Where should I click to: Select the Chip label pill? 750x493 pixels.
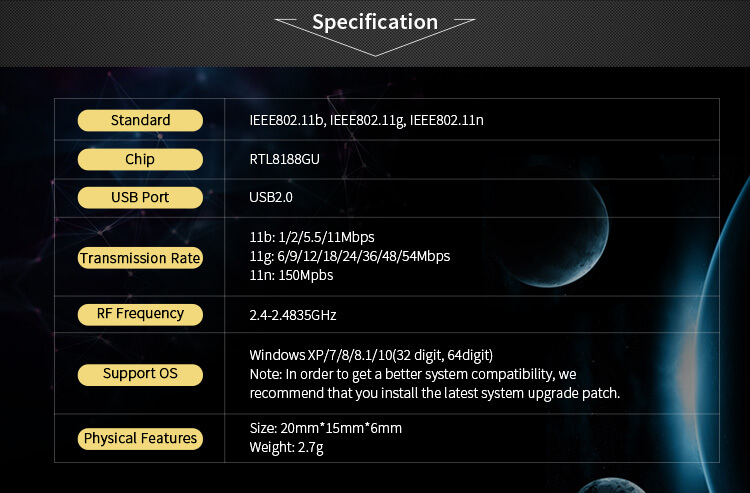coord(140,159)
